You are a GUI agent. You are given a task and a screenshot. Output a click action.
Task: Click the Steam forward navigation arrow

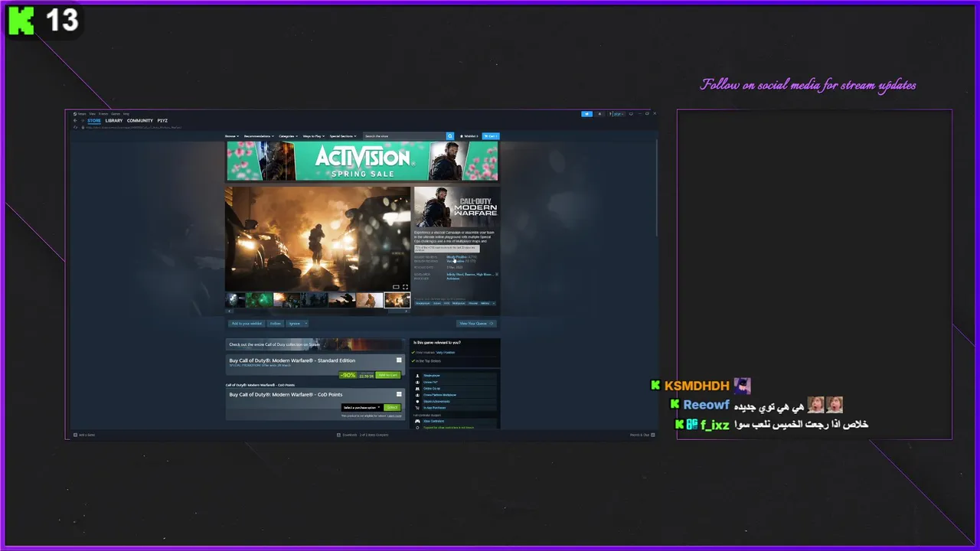tap(82, 121)
